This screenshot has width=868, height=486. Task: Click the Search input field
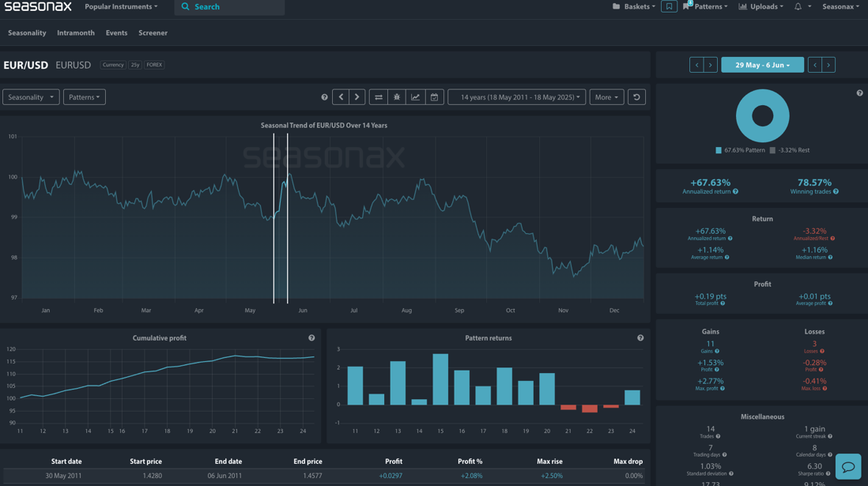click(230, 6)
